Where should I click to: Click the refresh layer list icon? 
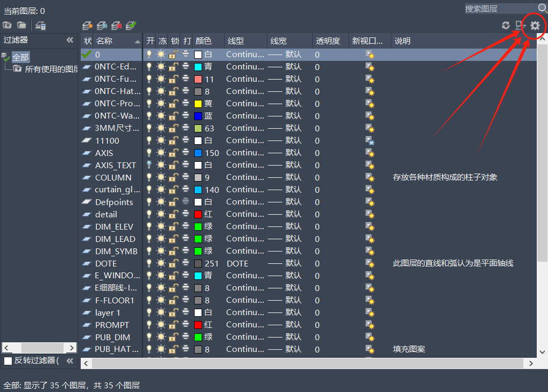[506, 25]
